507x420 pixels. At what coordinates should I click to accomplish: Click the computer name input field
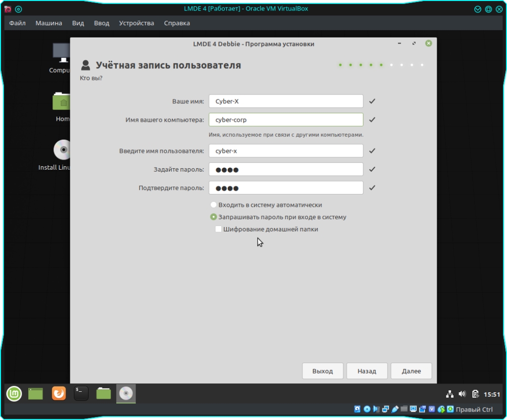click(286, 120)
